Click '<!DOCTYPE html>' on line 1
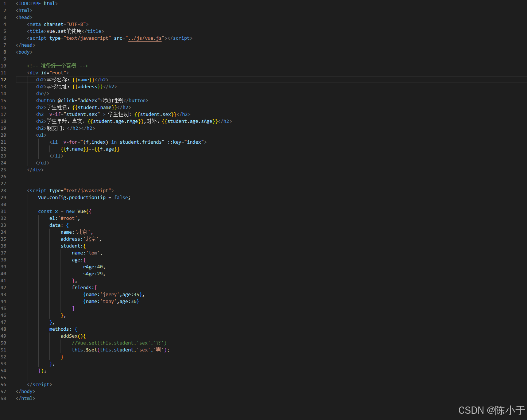 (37, 4)
